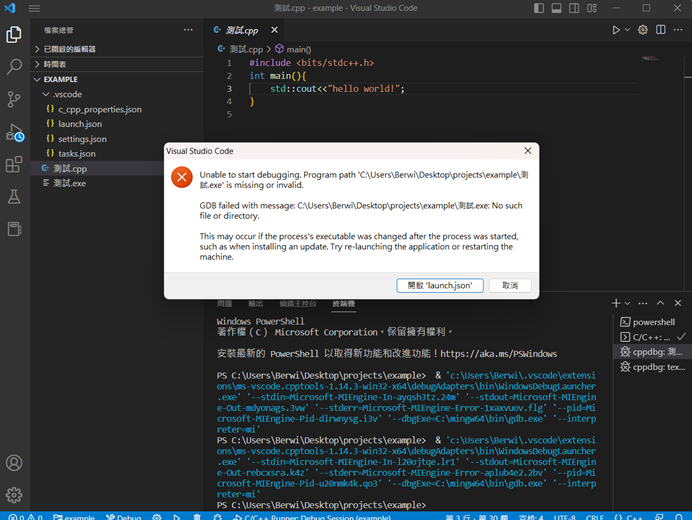692x520 pixels.
Task: Toggle the bottom panel layout icon
Action: [557, 8]
